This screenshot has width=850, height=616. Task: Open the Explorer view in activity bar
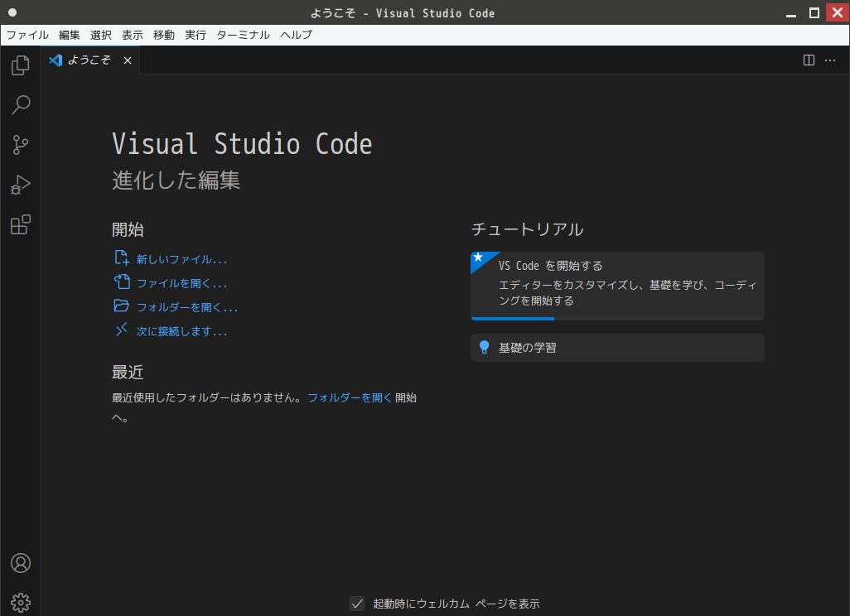21,65
